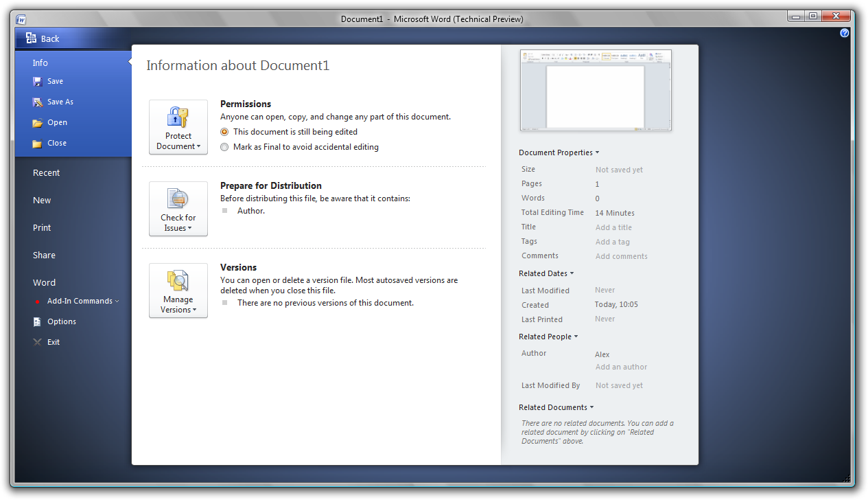Expand the Add-In Commands menu
Viewport: 868px width, 500px height.
point(82,301)
